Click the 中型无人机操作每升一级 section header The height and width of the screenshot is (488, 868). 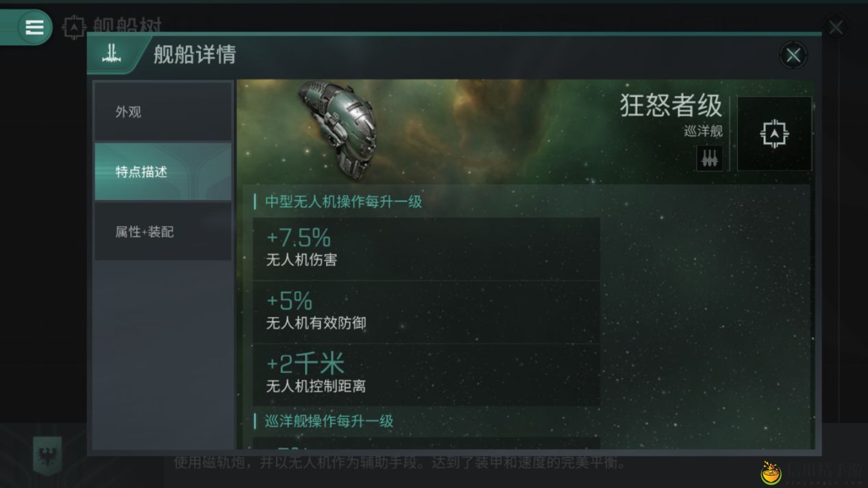coord(343,202)
